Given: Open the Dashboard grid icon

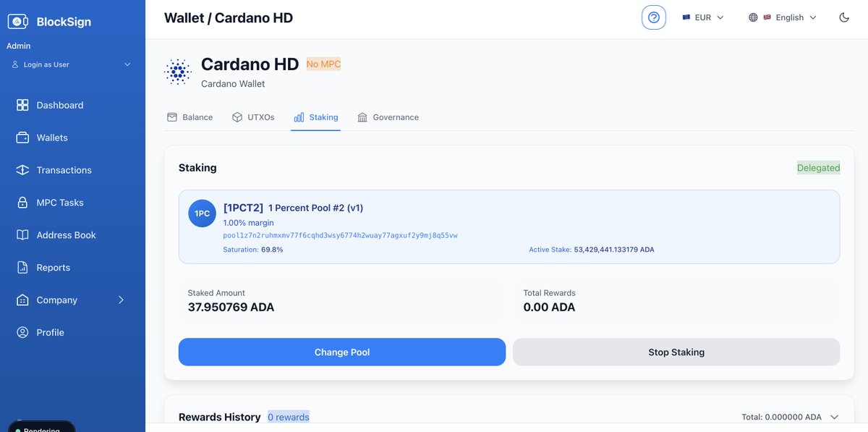Looking at the screenshot, I should (x=22, y=105).
